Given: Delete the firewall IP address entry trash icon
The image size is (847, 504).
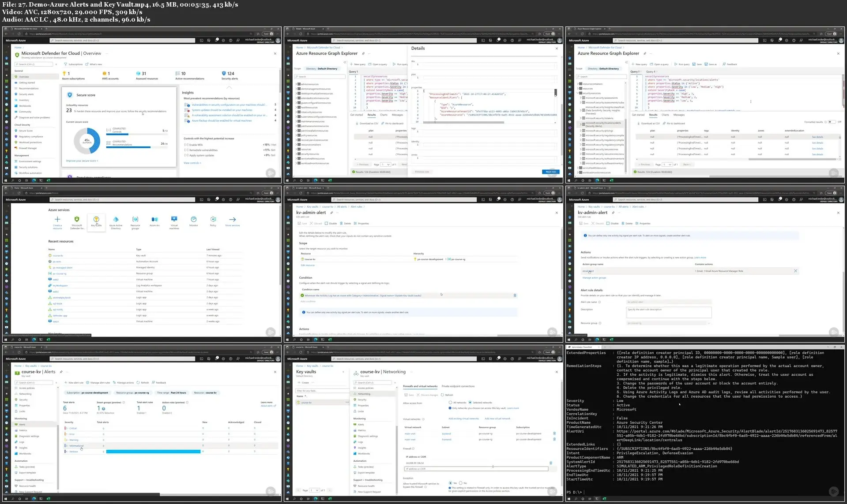Looking at the screenshot, I should coord(551,463).
